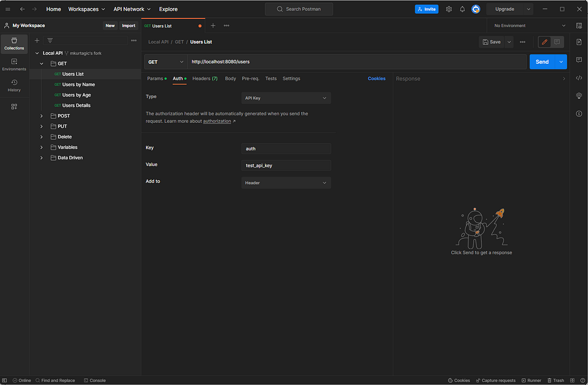Open the Cookies link in request
588x385 pixels.
(377, 79)
